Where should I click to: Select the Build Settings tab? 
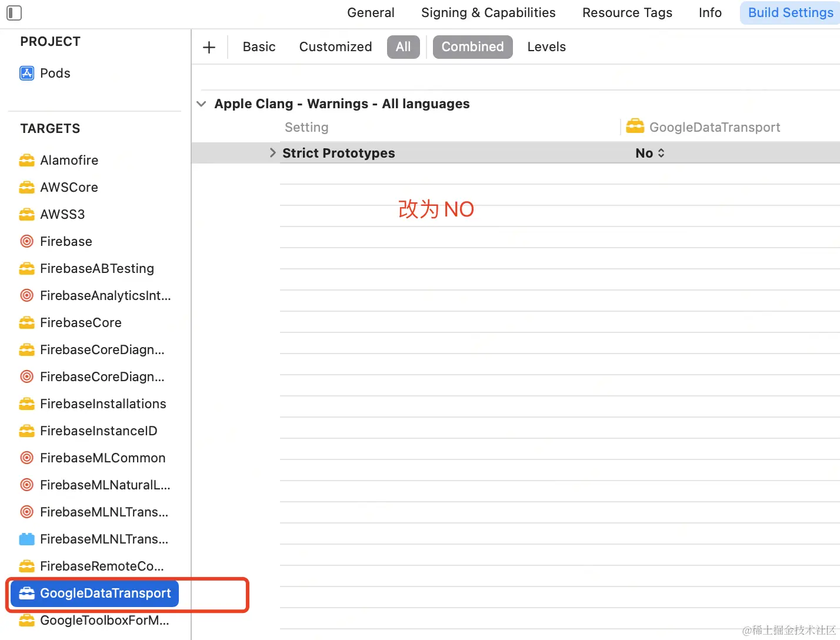click(x=791, y=12)
